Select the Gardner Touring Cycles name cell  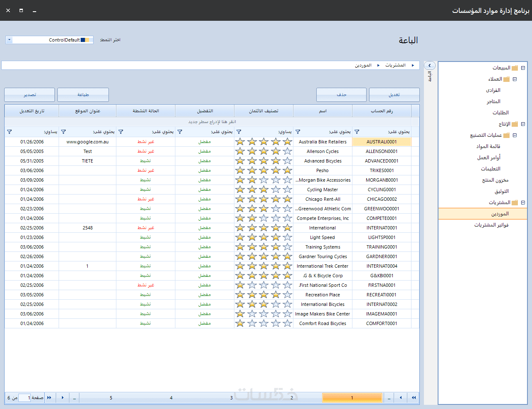323,256
